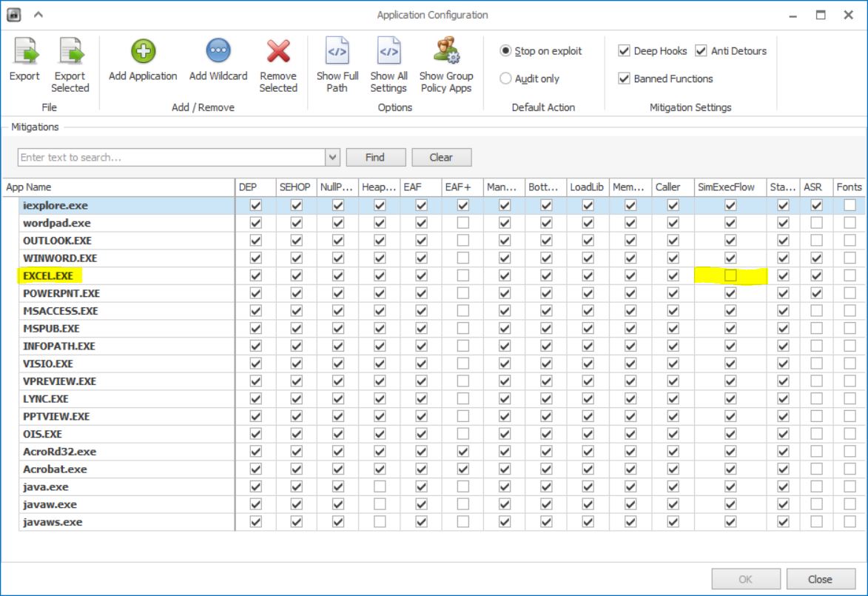Click the green Add Application icon

(x=143, y=52)
